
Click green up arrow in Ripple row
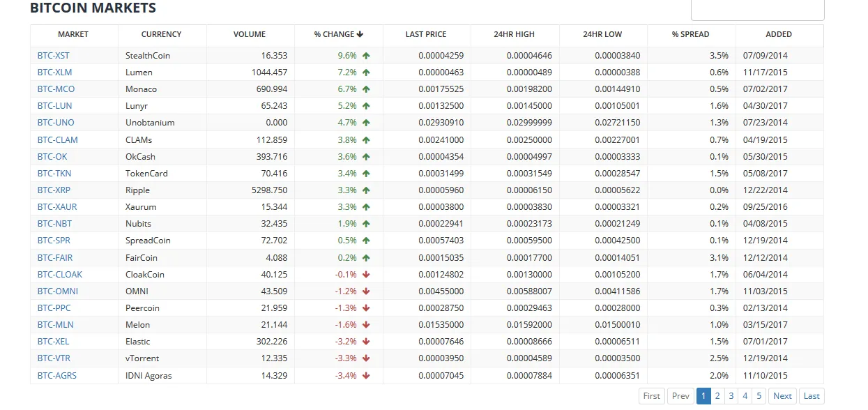click(366, 190)
